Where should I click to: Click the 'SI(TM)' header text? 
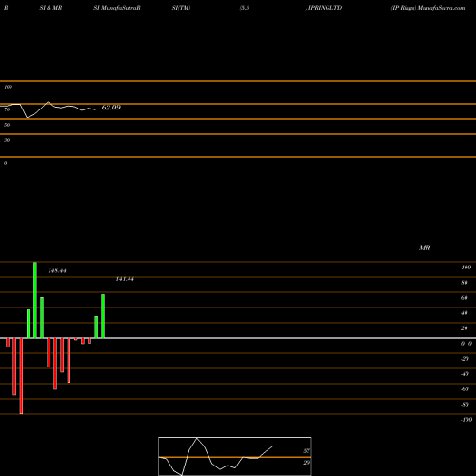tap(181, 8)
